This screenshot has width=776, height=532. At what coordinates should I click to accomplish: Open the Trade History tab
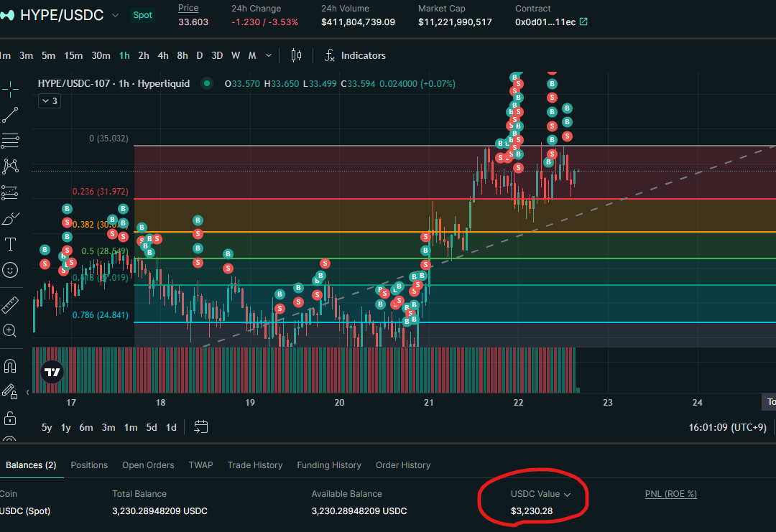(x=255, y=465)
